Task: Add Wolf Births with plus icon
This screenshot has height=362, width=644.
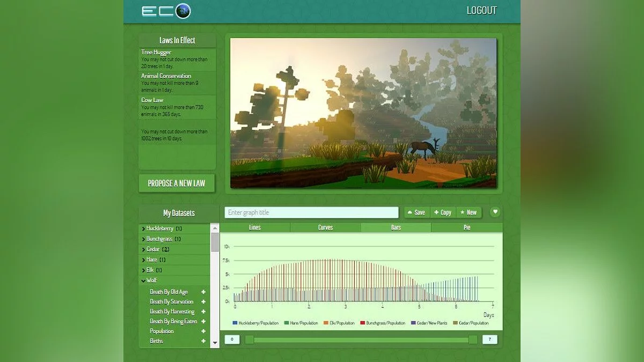Action: pyautogui.click(x=203, y=341)
